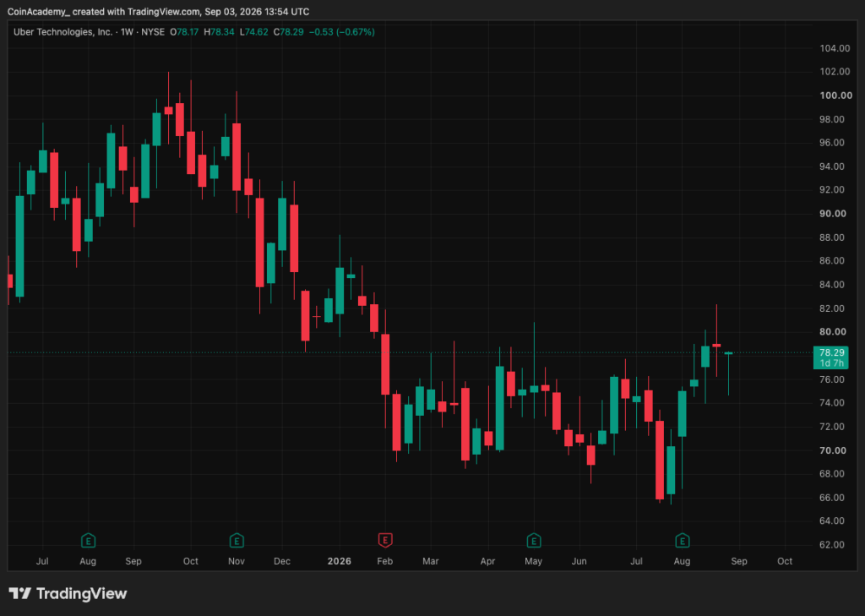Image resolution: width=865 pixels, height=616 pixels.
Task: Click the bold 80.00 price axis label
Action: [x=833, y=332]
